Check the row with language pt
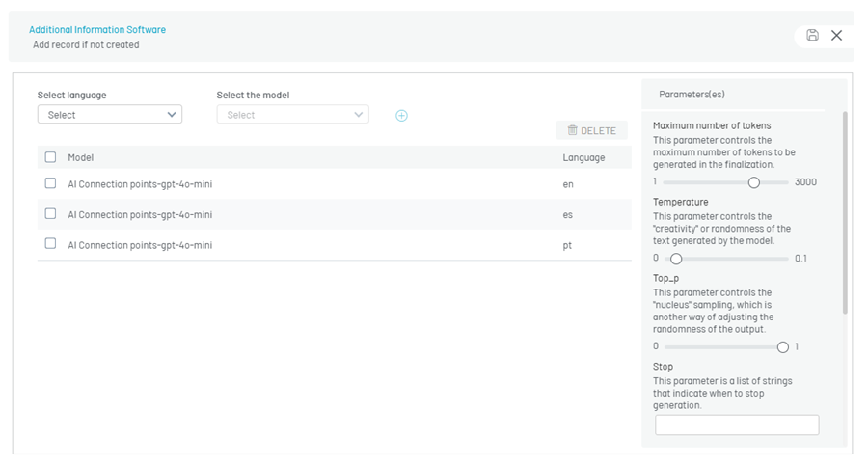 50,244
